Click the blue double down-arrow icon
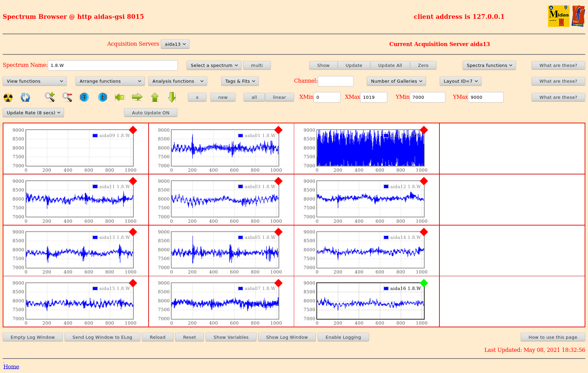588x373 pixels. [x=84, y=97]
